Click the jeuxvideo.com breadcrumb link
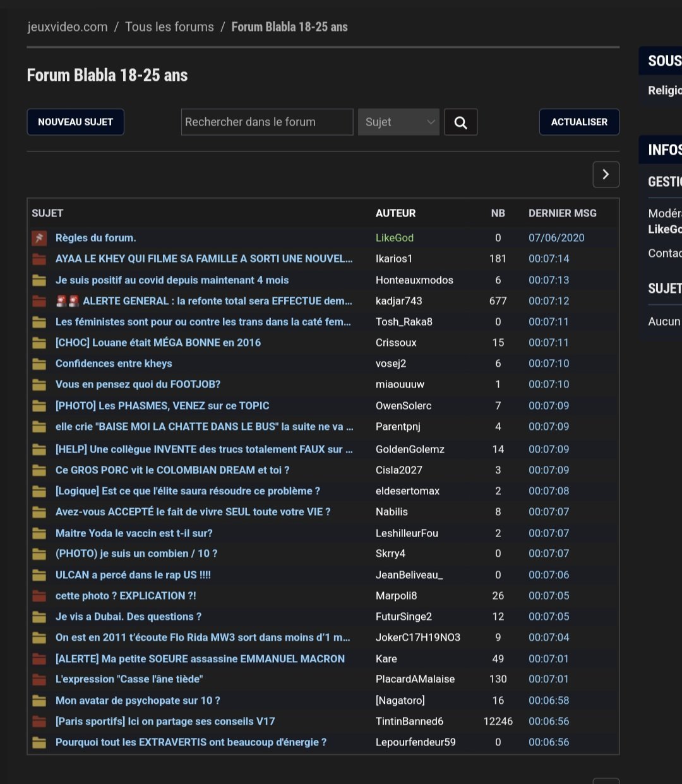Viewport: 682px width, 784px height. 68,27
